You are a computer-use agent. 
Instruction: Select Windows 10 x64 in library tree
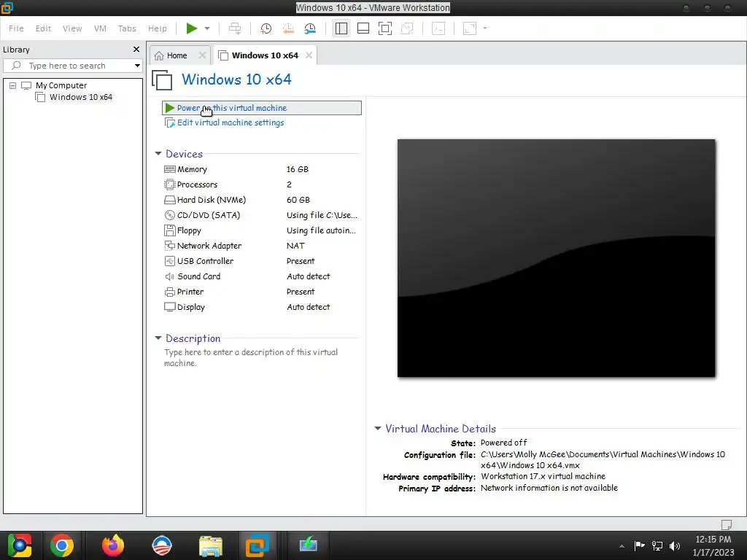[80, 97]
